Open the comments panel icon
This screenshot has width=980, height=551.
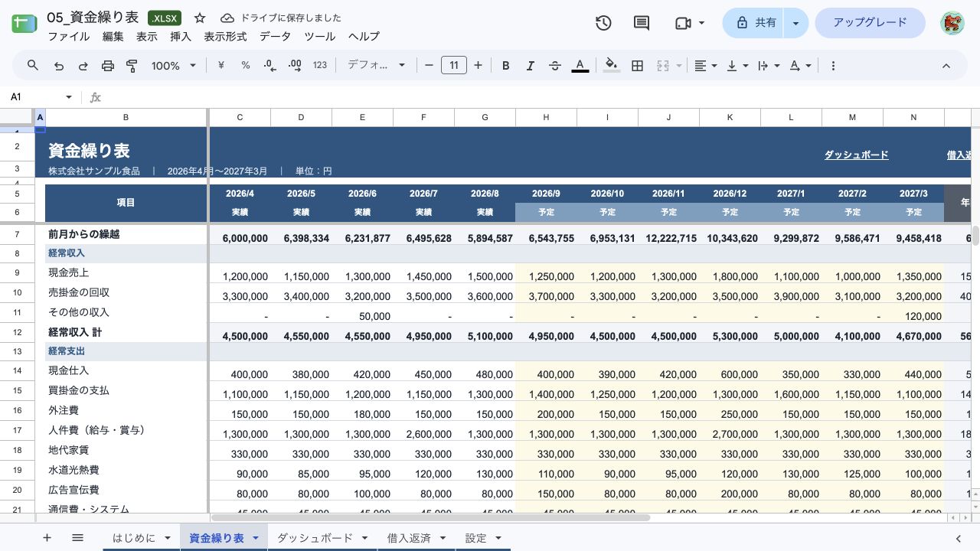pos(642,23)
